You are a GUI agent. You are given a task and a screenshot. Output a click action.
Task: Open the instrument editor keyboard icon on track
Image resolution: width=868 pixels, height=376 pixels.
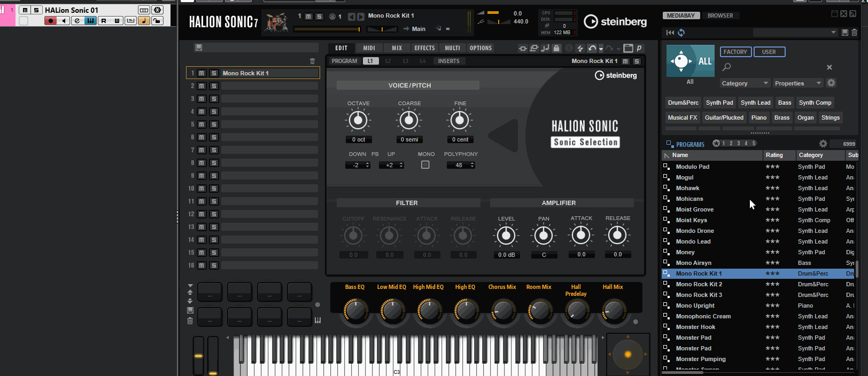90,21
